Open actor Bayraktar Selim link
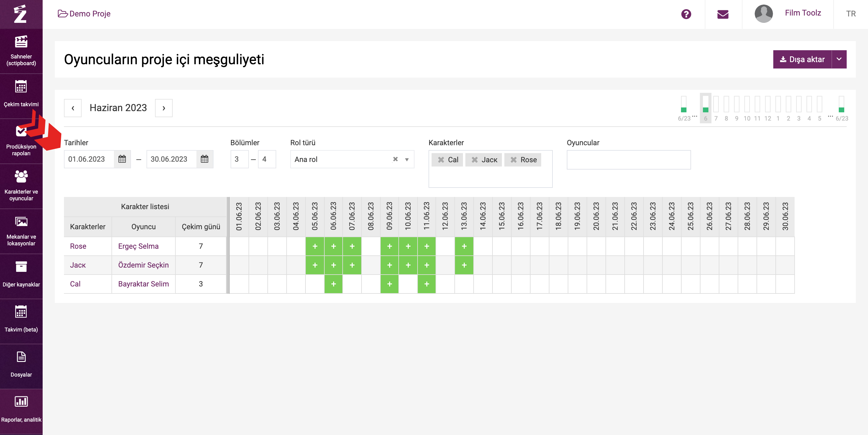 [x=143, y=284]
